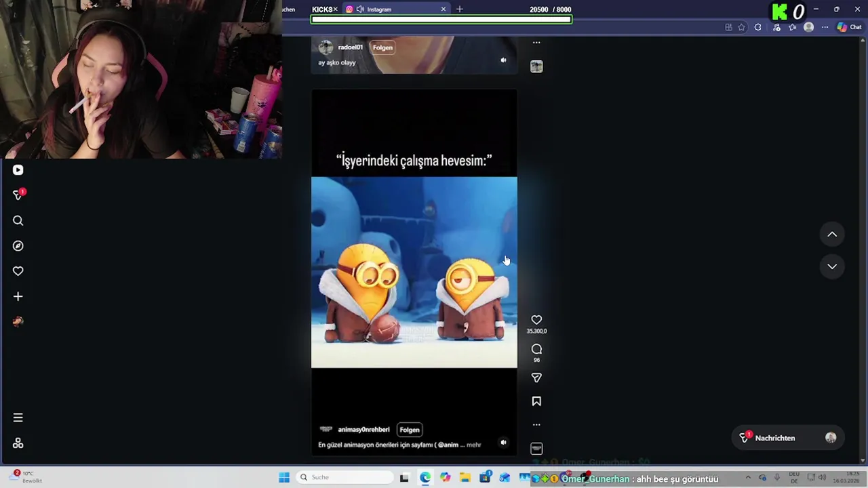Open more options dots on radoel01 reel

point(536,43)
